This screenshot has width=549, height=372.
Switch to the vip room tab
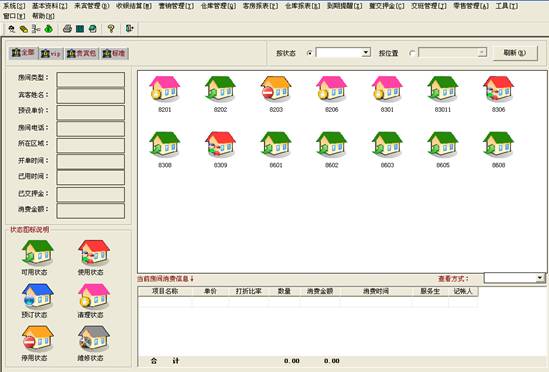(x=51, y=54)
